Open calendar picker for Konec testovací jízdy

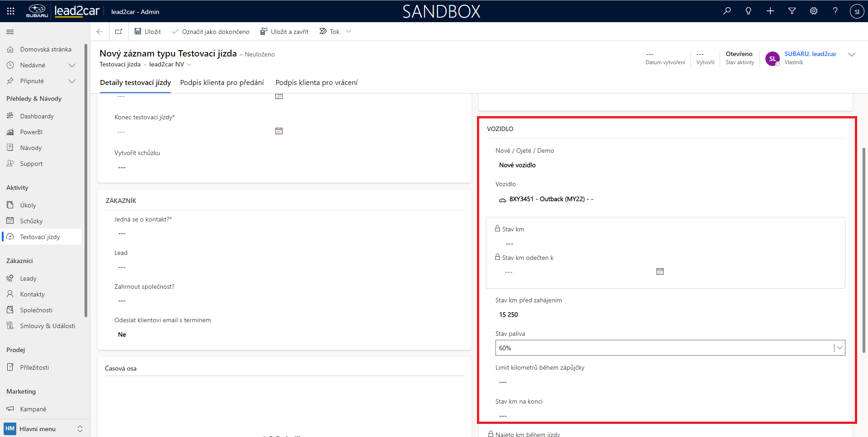pos(279,131)
